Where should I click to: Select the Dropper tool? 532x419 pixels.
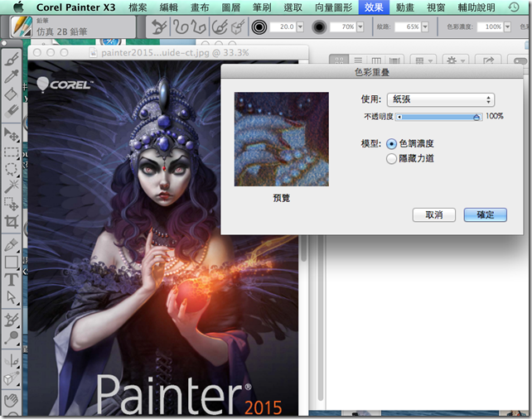12,77
